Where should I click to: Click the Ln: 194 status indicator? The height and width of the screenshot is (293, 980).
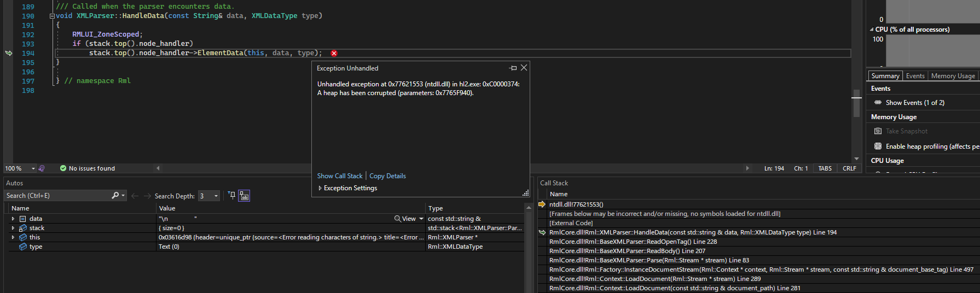[x=774, y=168]
